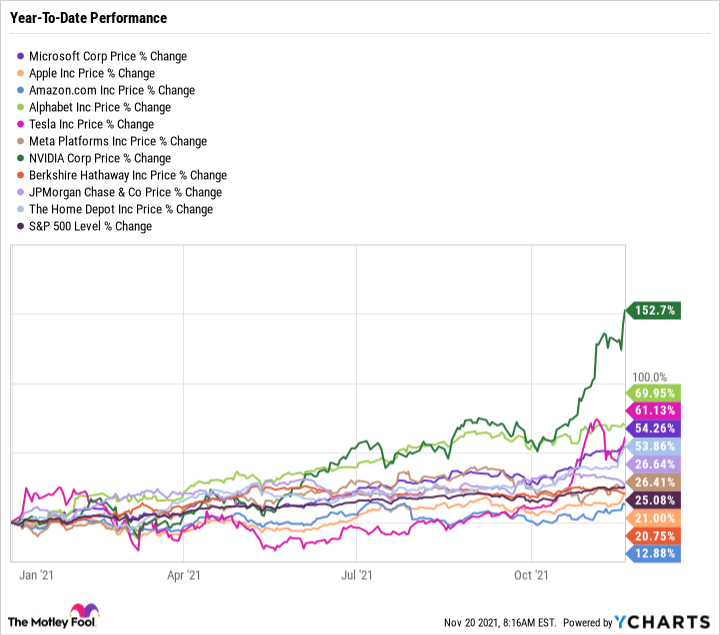Select S&P 500 Level % Change legend entry
Screen dimensions: 720x635
(x=90, y=226)
